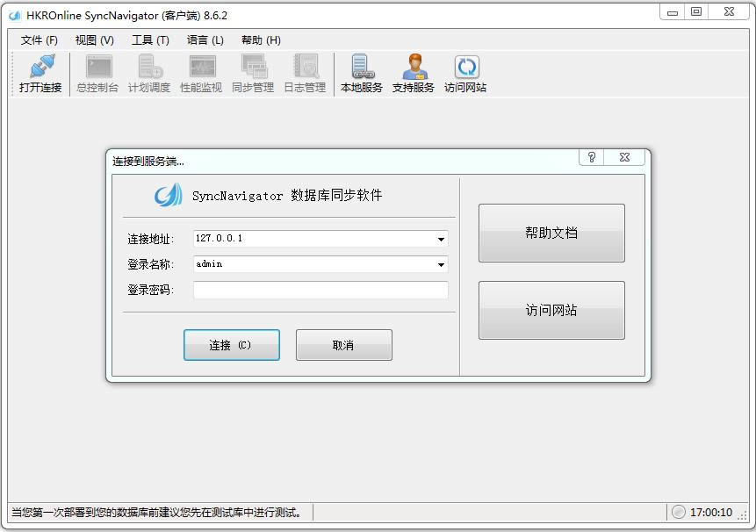Focus the 登录密码 password field
This screenshot has height=532, width=756.
click(320, 290)
